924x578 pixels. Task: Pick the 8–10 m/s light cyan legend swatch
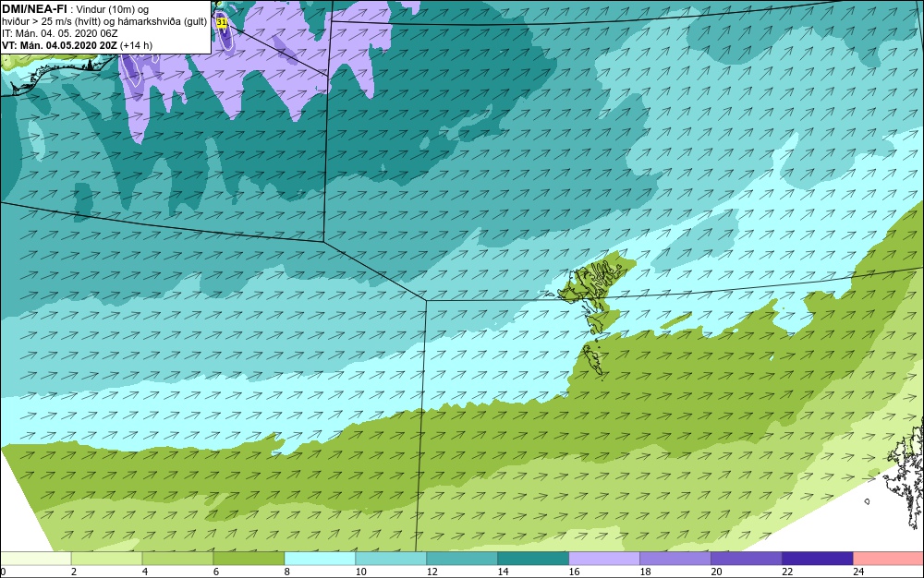point(320,559)
